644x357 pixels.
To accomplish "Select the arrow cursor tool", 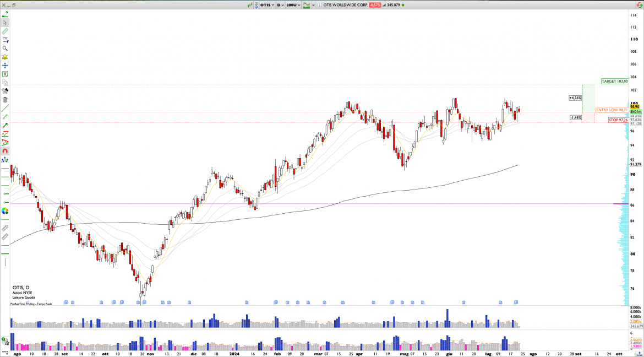I will pyautogui.click(x=5, y=23).
